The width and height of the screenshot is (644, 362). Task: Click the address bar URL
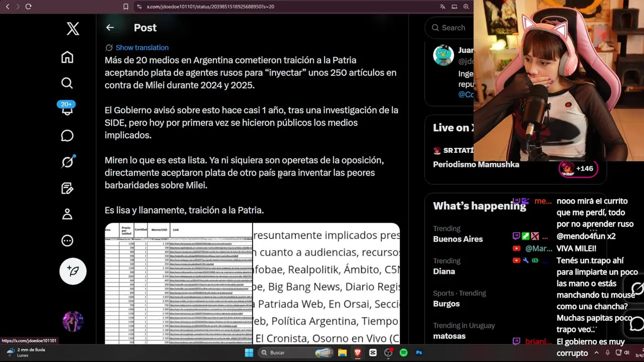coord(210,7)
